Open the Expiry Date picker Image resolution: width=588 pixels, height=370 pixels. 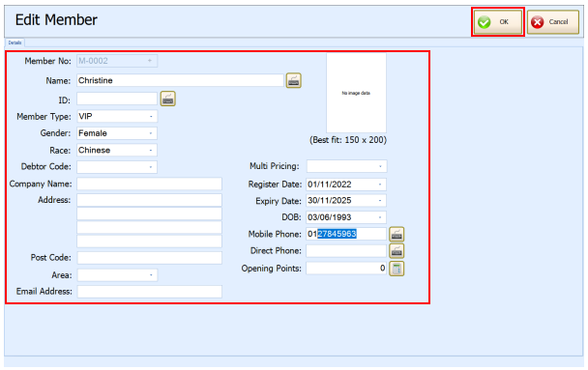click(x=380, y=201)
